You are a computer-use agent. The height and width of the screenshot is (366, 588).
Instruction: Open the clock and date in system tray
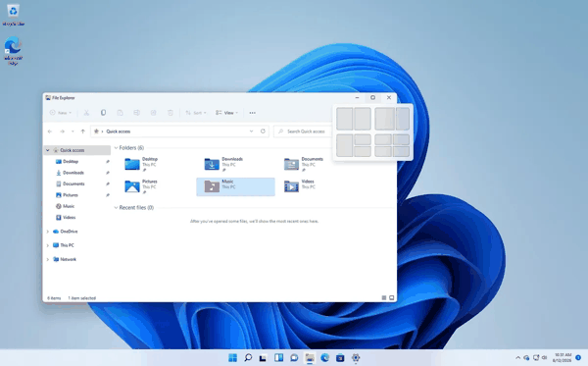point(563,358)
